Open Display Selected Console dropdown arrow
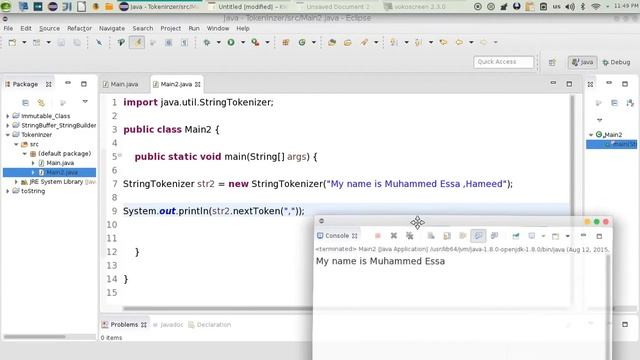Image resolution: width=640 pixels, height=360 pixels. point(543,236)
